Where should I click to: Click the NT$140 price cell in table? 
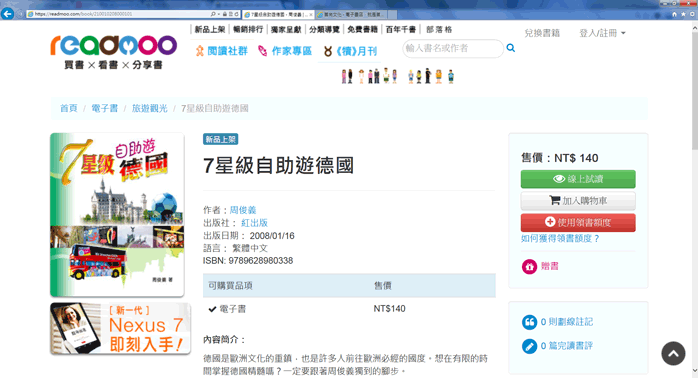click(x=389, y=309)
